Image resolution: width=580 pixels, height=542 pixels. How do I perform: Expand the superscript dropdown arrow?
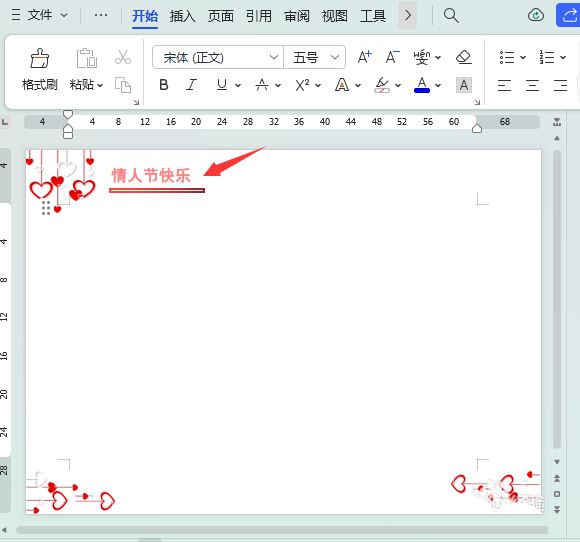click(x=318, y=85)
